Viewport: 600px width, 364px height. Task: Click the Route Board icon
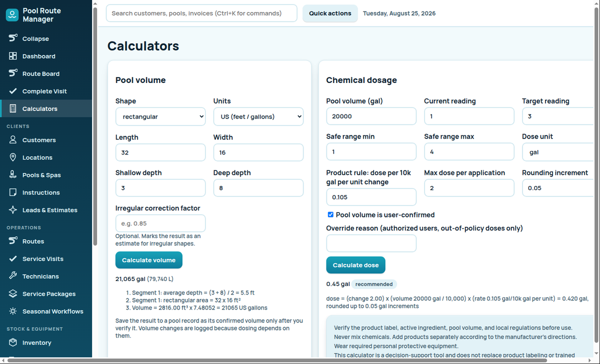(13, 73)
